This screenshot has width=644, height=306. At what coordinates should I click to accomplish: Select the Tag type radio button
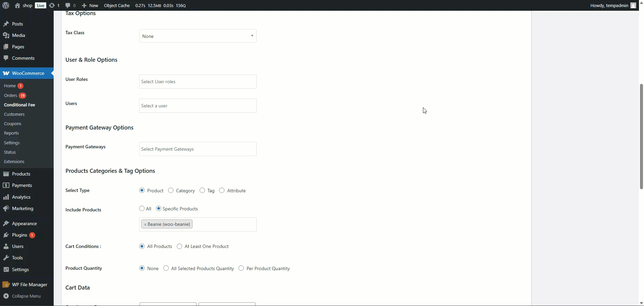(202, 190)
